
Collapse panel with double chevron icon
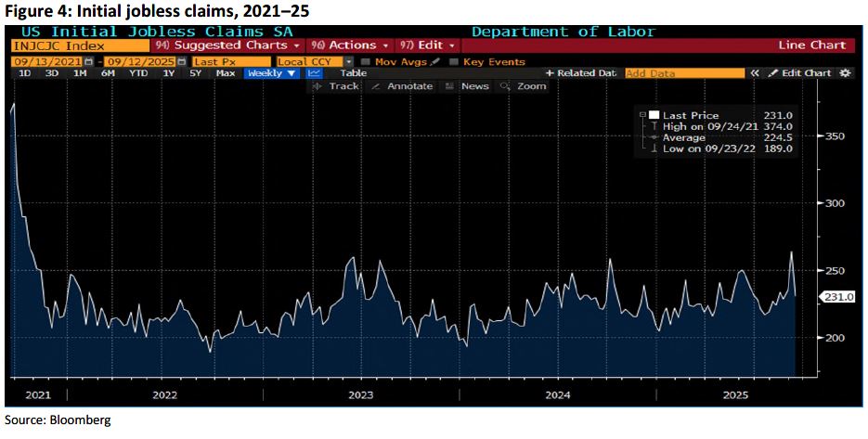[x=756, y=73]
